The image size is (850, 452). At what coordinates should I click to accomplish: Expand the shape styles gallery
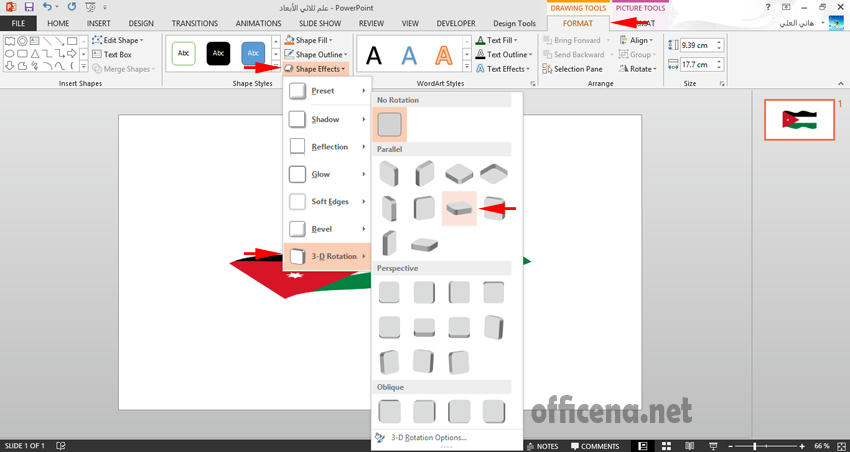point(276,66)
